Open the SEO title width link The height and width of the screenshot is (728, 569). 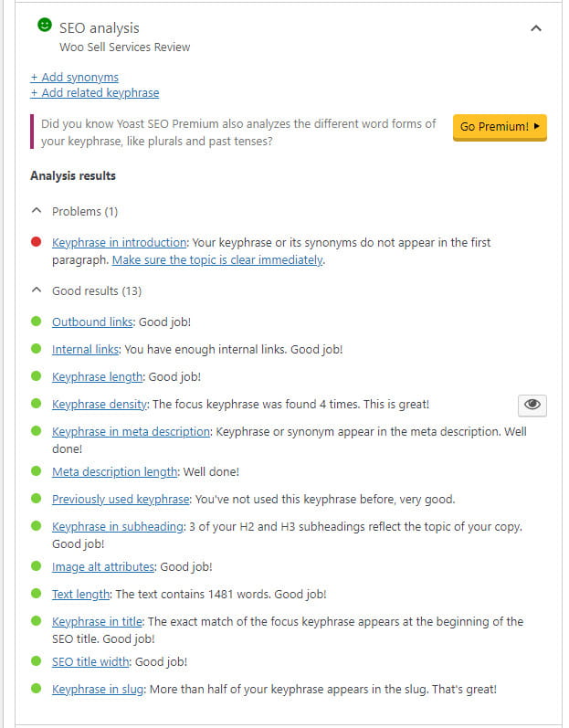pos(91,661)
